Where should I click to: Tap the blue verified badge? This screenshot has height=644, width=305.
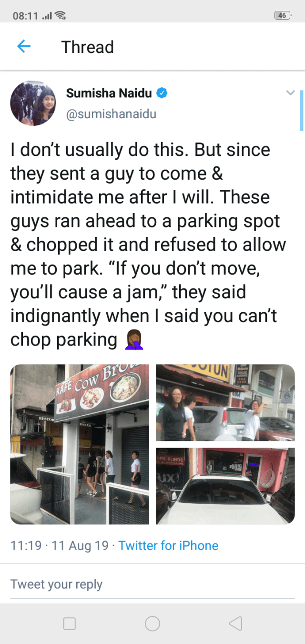click(163, 93)
